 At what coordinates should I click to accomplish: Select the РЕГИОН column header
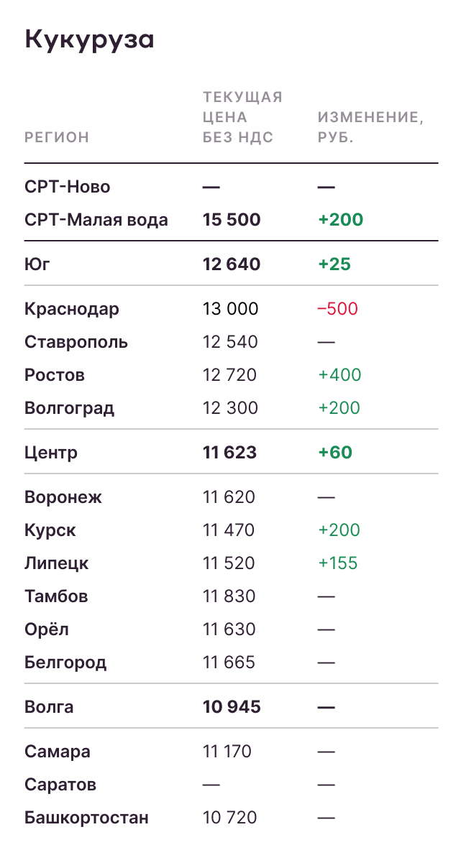click(x=57, y=137)
